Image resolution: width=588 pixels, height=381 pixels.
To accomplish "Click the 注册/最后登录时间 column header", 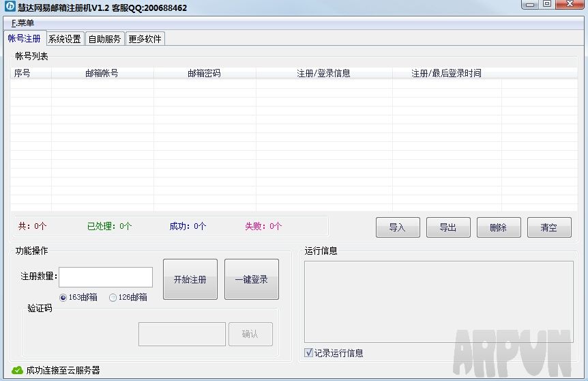I will coord(447,73).
